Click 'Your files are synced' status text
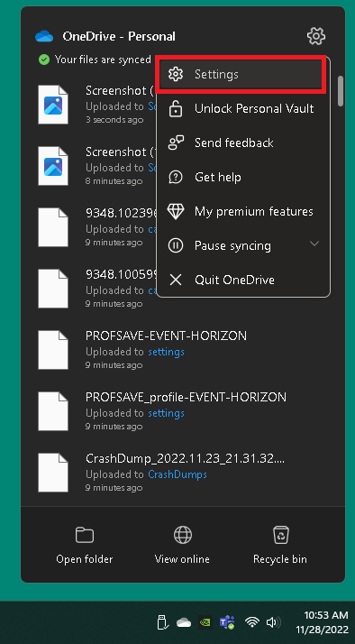Viewport: 355px width, 644px height. [103, 60]
